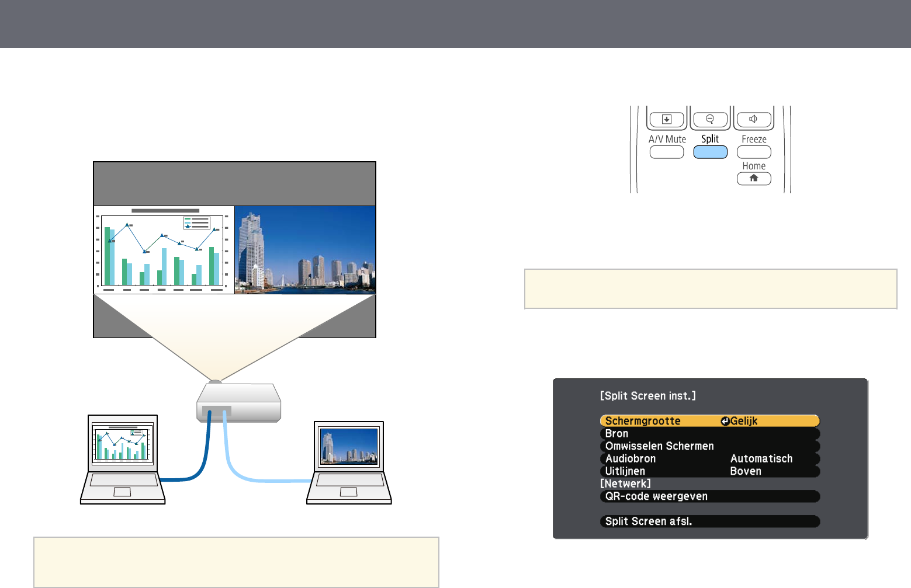Click the highlighted Split remote button
The width and height of the screenshot is (911, 588).
tap(710, 152)
